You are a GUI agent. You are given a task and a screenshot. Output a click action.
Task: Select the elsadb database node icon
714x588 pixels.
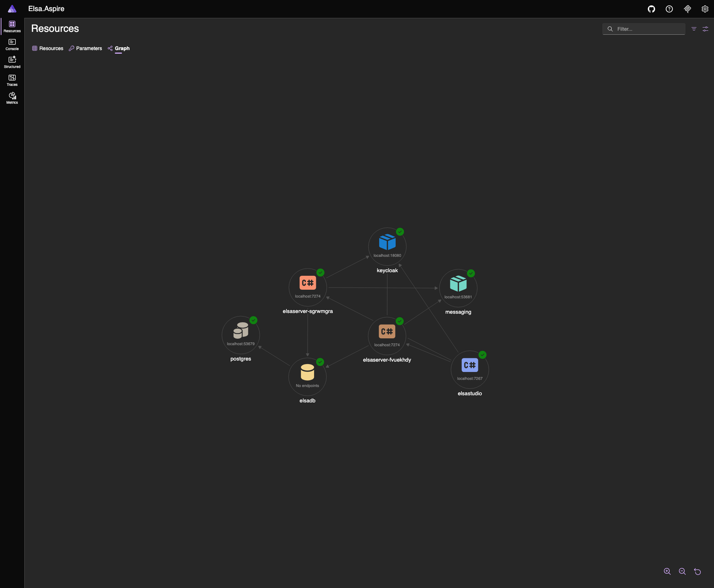[x=307, y=372]
